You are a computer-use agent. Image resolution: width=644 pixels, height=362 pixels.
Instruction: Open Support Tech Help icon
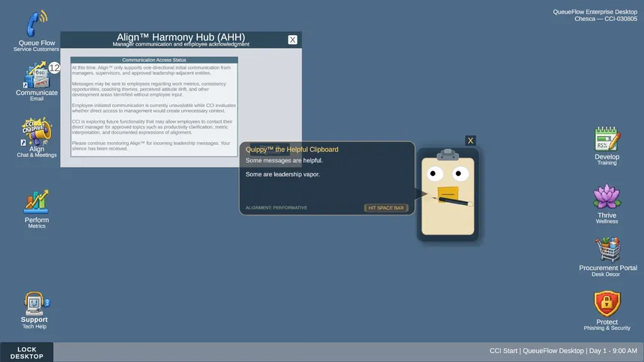pyautogui.click(x=36, y=304)
